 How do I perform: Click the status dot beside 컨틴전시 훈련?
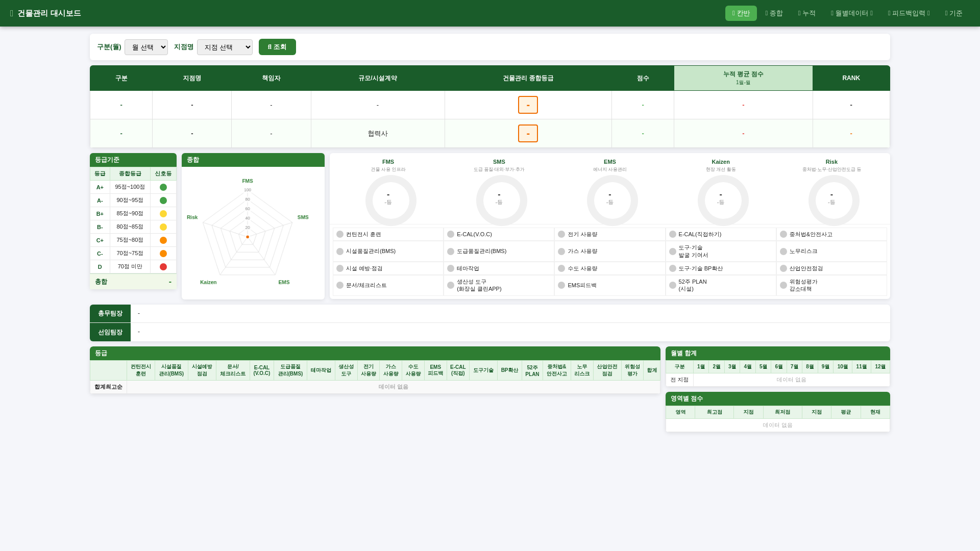click(340, 234)
